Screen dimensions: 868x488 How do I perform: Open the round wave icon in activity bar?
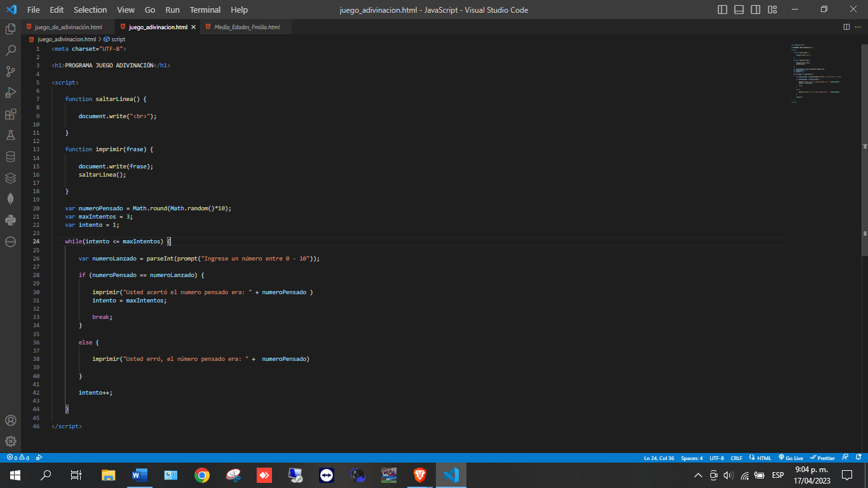pos(10,242)
